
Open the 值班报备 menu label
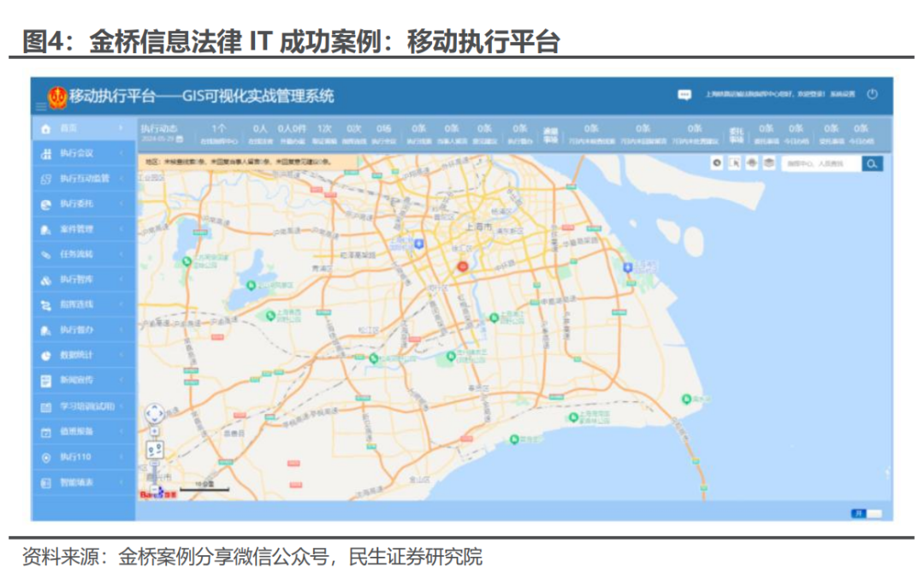(77, 432)
